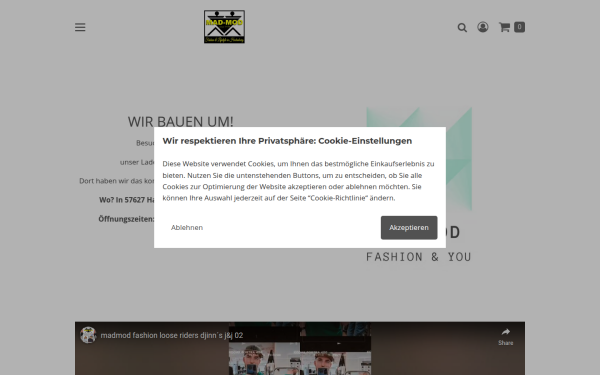
Task: Click the cart item count badge
Action: [x=519, y=27]
